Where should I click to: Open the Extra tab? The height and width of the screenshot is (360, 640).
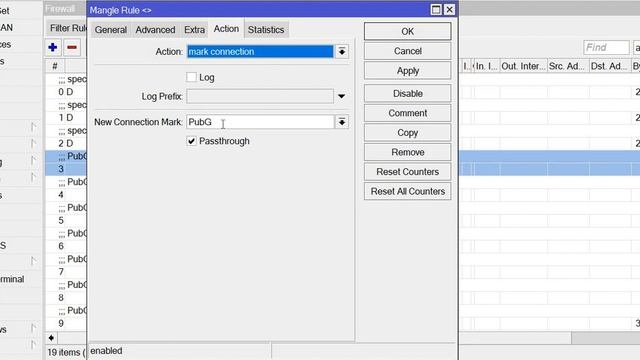click(x=194, y=30)
